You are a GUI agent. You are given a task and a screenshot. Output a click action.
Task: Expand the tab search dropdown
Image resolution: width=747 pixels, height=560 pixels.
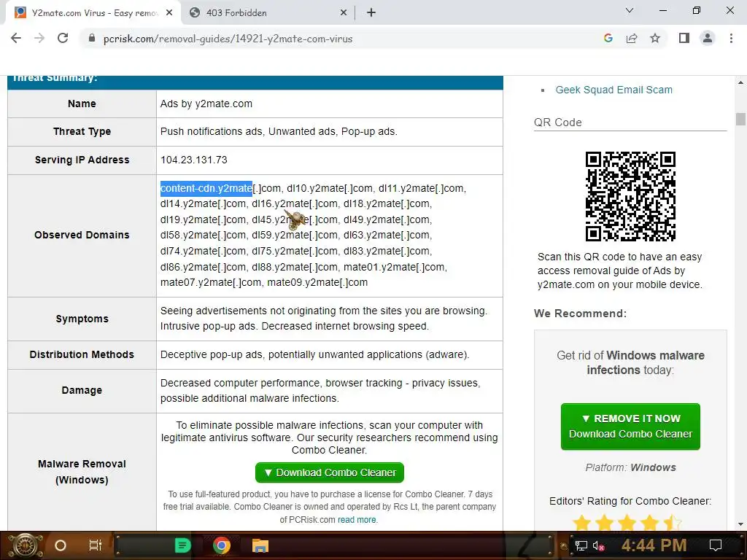(x=630, y=10)
